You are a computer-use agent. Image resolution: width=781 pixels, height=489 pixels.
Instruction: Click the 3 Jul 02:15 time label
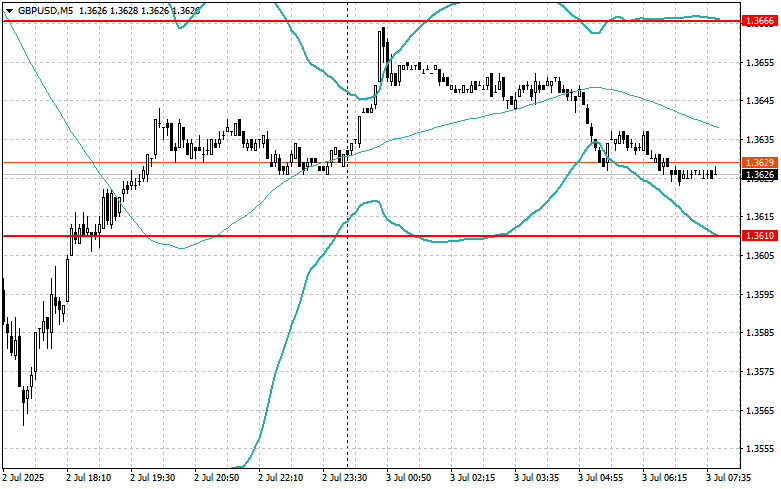pos(473,478)
